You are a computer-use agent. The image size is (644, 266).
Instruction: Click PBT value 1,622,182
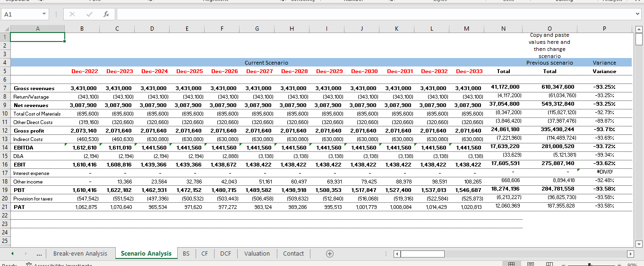120,190
